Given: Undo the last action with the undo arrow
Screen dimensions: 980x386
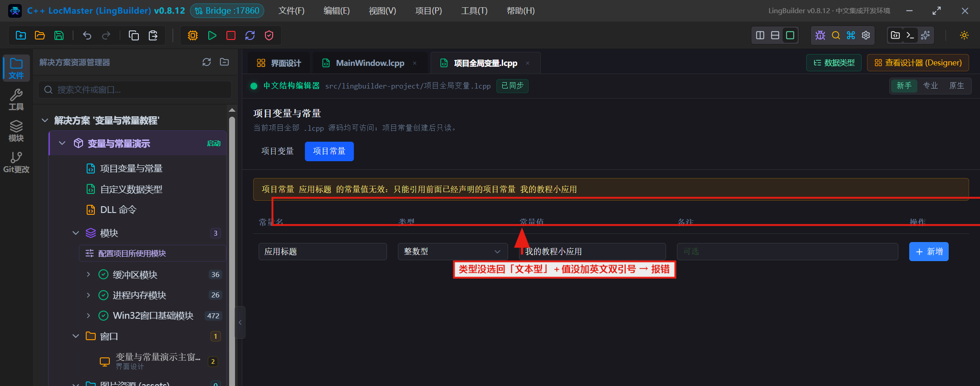Looking at the screenshot, I should (87, 35).
